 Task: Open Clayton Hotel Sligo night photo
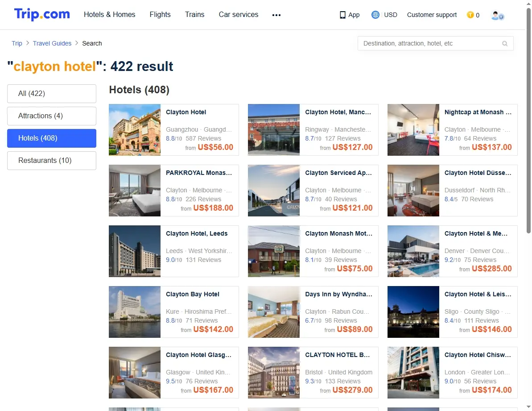click(x=413, y=312)
